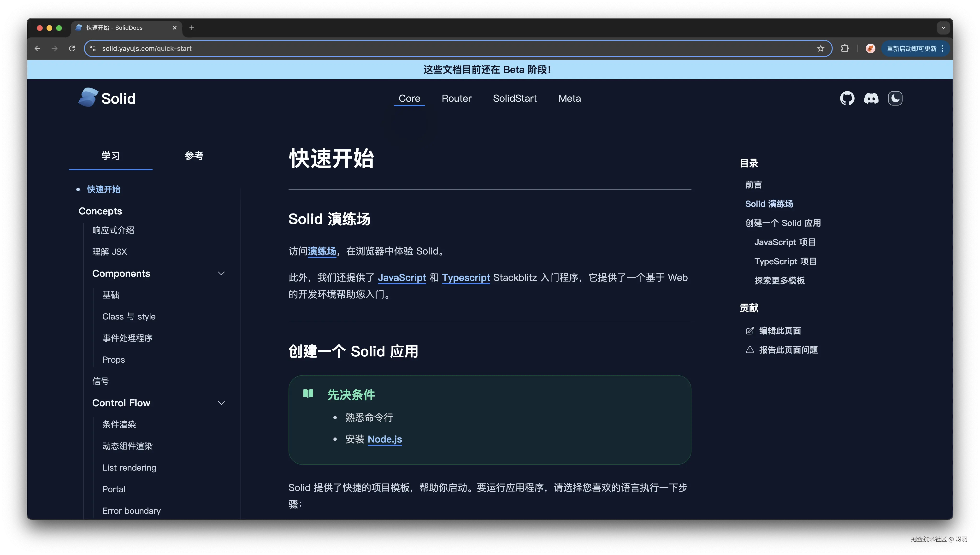The image size is (980, 555).
Task: Open the Solid GitHub repository icon
Action: pyautogui.click(x=848, y=98)
